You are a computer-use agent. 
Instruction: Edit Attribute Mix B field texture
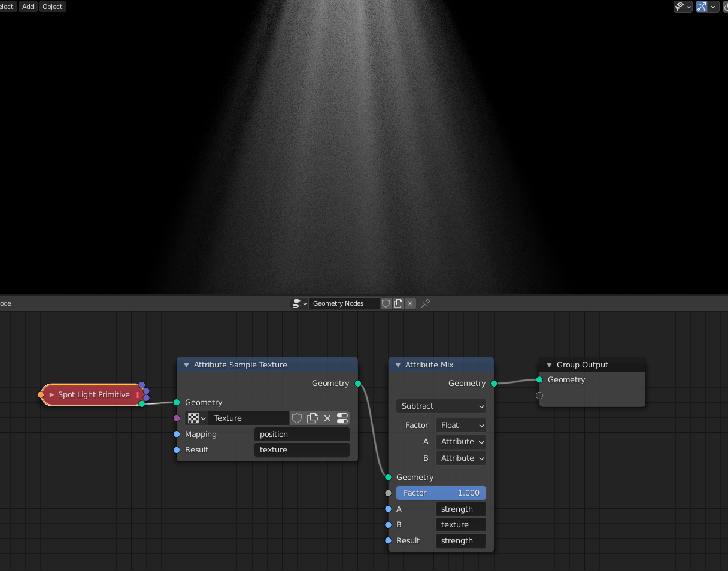[461, 524]
